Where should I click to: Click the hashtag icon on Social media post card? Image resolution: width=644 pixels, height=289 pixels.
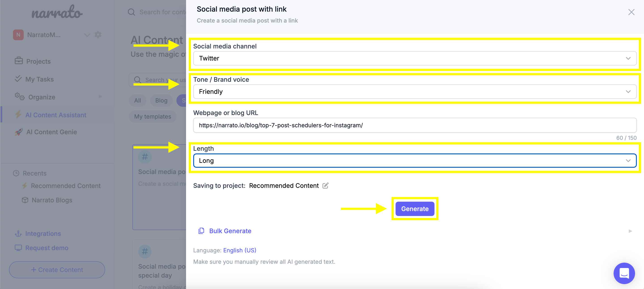pos(145,157)
